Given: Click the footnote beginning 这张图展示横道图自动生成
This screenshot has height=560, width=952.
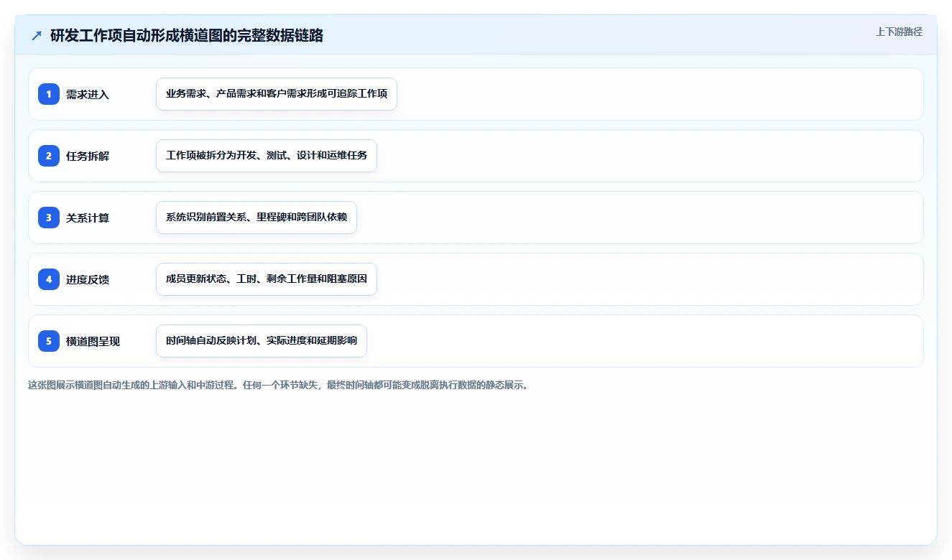Looking at the screenshot, I should [x=279, y=385].
